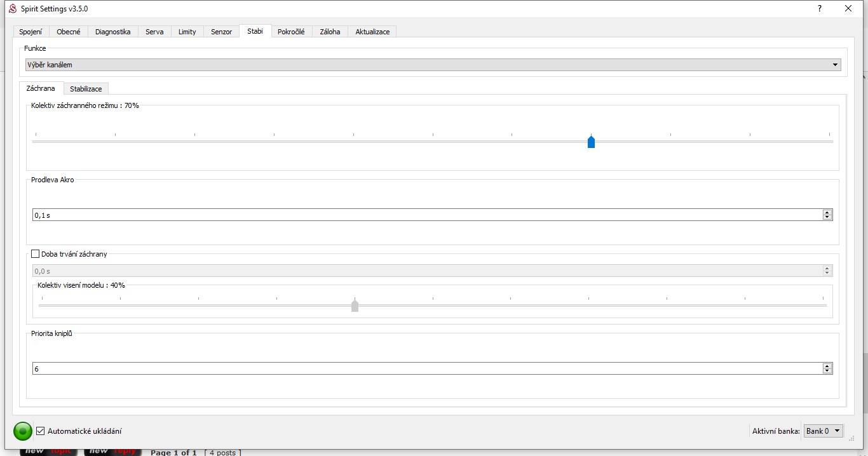The width and height of the screenshot is (868, 456).
Task: Select the Senzor tab
Action: point(221,32)
